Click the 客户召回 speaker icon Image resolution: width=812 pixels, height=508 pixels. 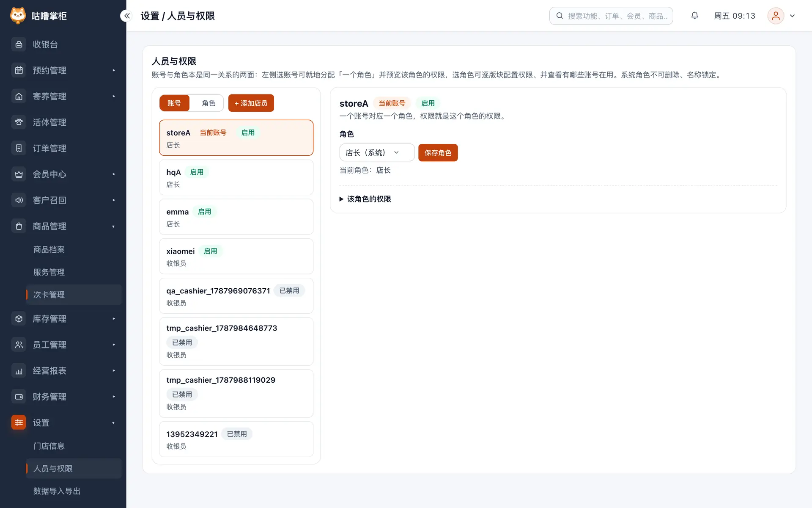click(19, 200)
